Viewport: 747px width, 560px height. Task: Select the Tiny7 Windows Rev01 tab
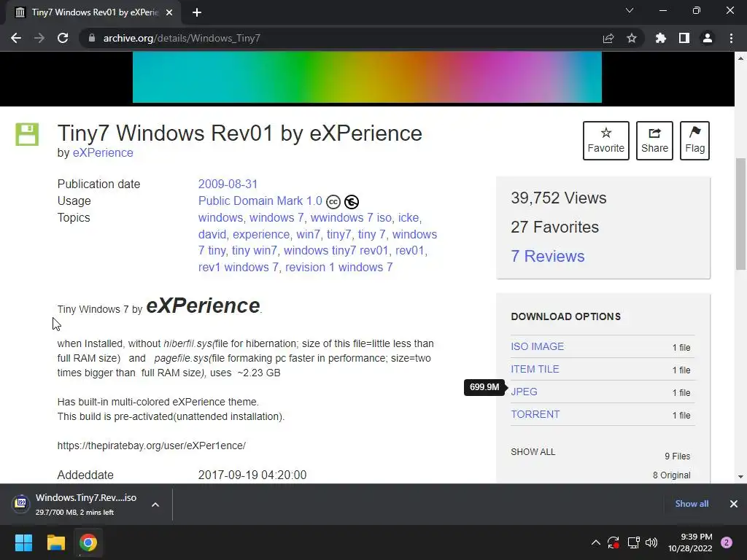pyautogui.click(x=93, y=12)
